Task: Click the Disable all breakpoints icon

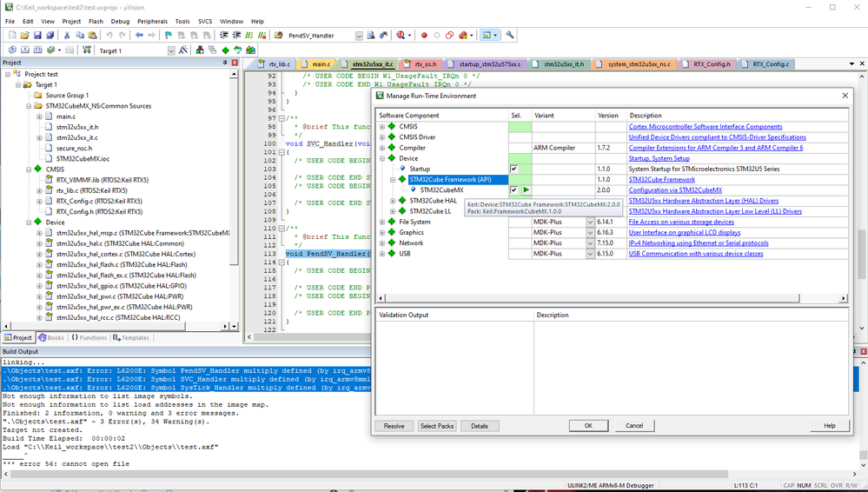Action: point(449,36)
